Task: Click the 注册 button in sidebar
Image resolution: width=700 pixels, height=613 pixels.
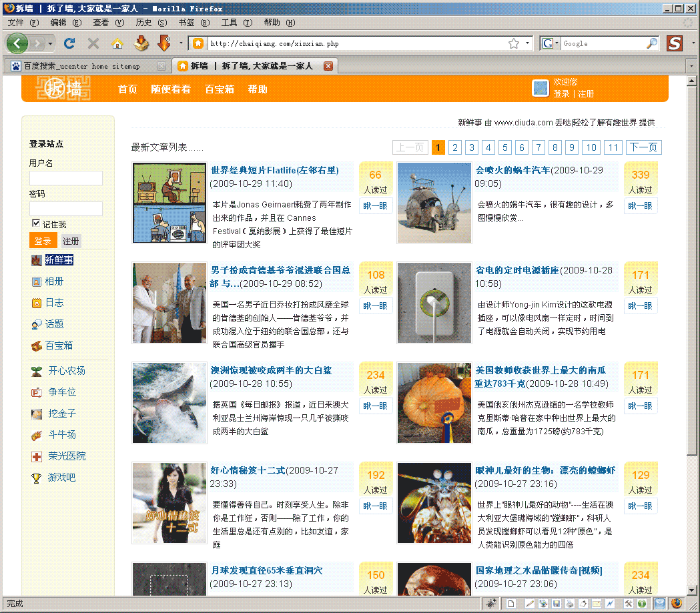Action: tap(71, 241)
